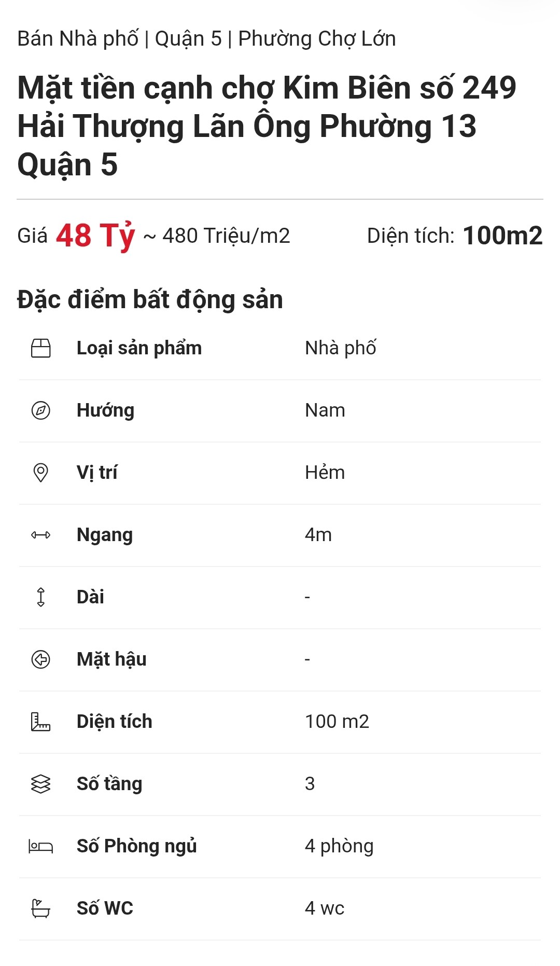This screenshot has width=560, height=966.
Task: Click the horizontal width arrow icon
Action: click(x=41, y=535)
